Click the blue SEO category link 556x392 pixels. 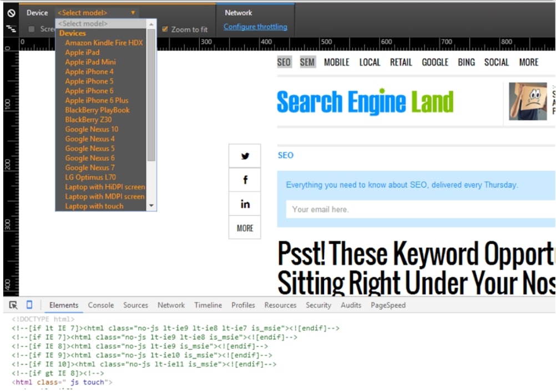coord(285,155)
